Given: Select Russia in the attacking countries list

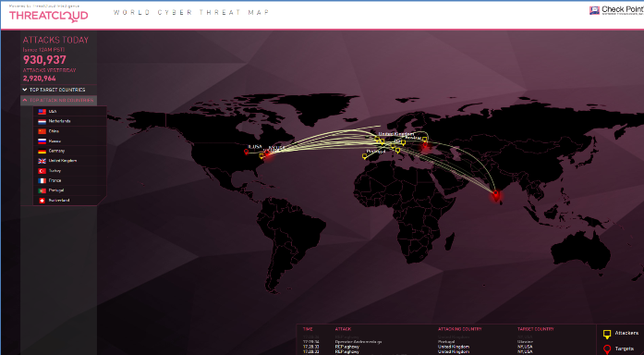Looking at the screenshot, I should point(70,141).
